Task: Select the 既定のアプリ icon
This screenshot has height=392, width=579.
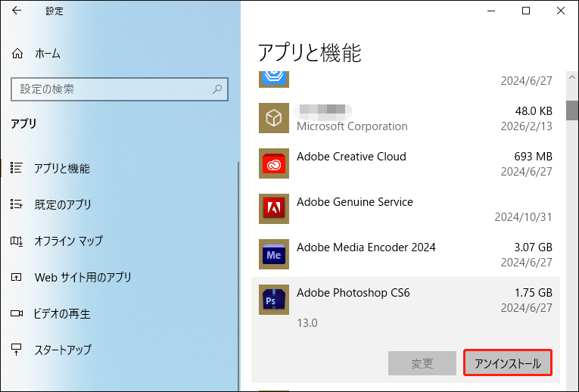Action: pyautogui.click(x=16, y=204)
